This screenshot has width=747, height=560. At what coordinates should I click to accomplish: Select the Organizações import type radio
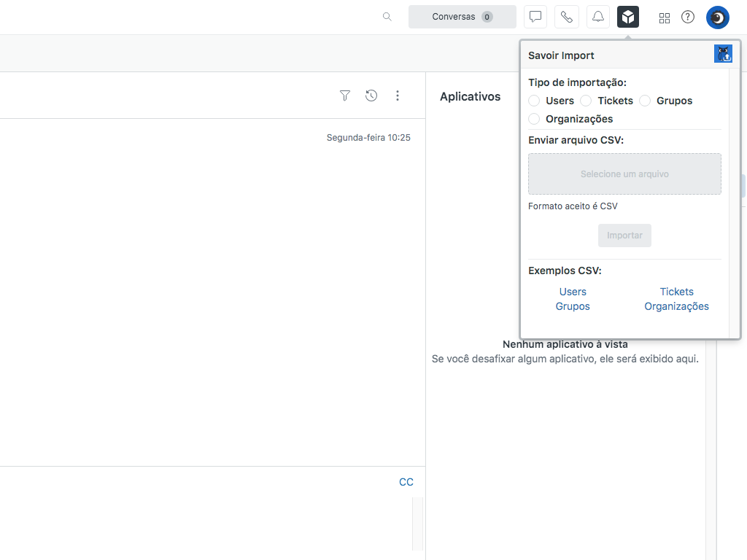coord(535,119)
